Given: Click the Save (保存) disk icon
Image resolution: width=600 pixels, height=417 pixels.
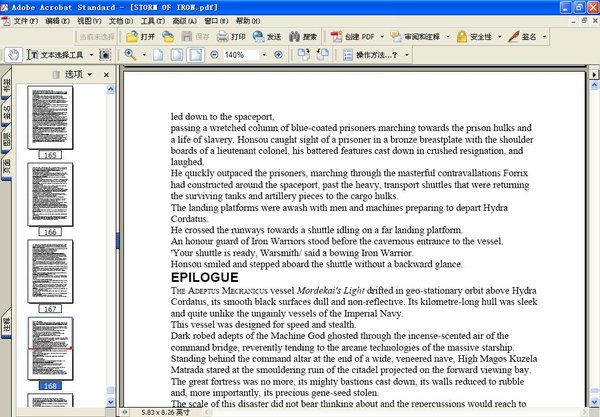Looking at the screenshot, I should [195, 37].
